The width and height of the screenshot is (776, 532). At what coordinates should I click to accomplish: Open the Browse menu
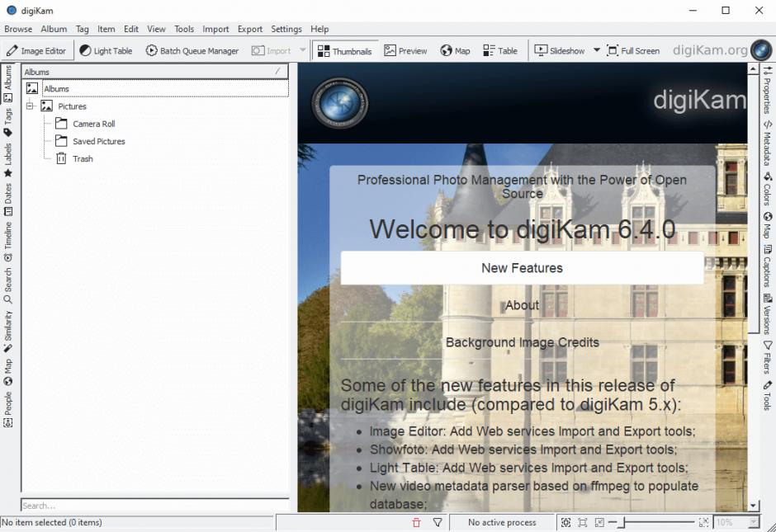point(18,29)
